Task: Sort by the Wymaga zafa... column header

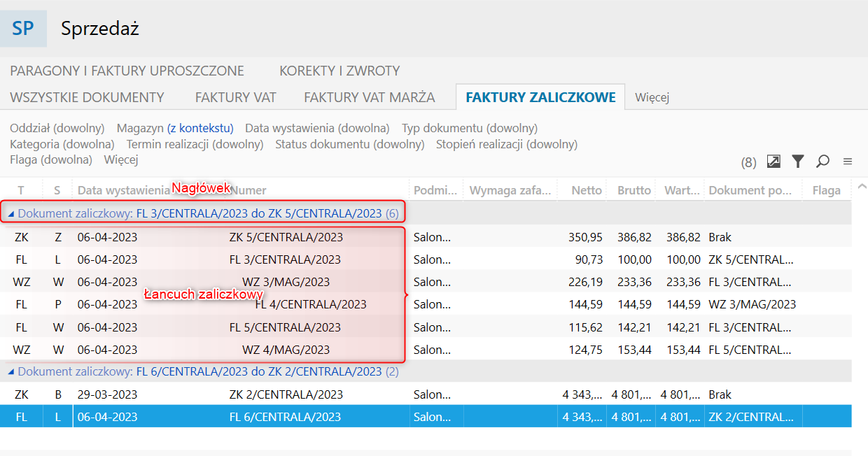Action: tap(510, 190)
